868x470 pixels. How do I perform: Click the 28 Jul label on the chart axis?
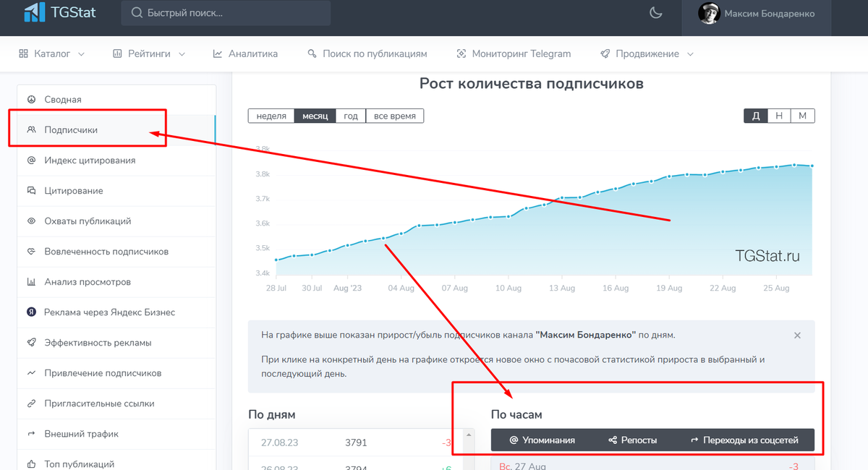[x=276, y=288]
